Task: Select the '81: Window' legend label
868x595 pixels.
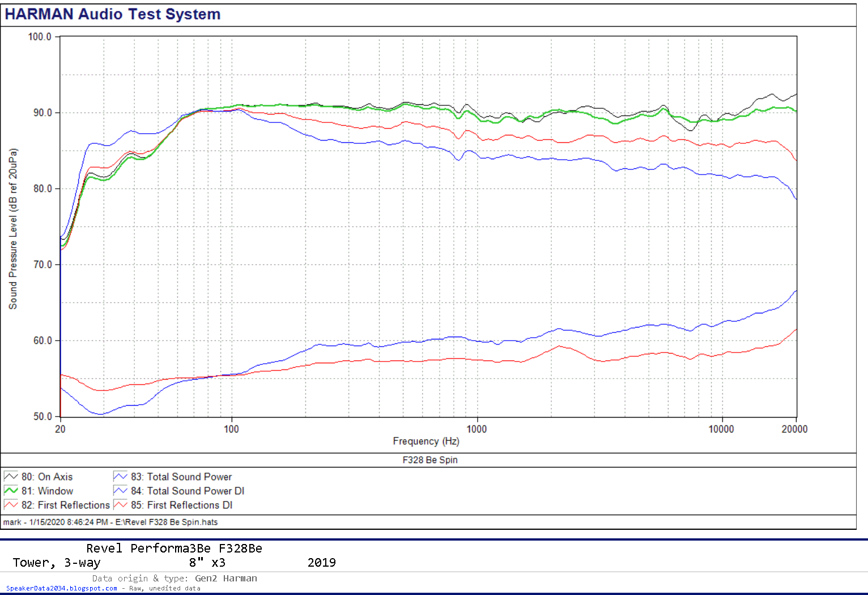Action: point(48,491)
